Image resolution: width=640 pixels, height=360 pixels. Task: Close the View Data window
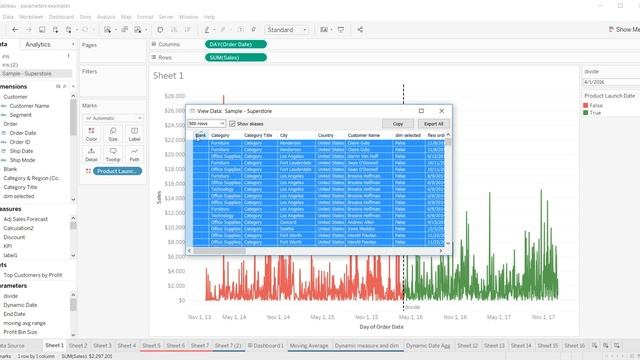coord(442,111)
